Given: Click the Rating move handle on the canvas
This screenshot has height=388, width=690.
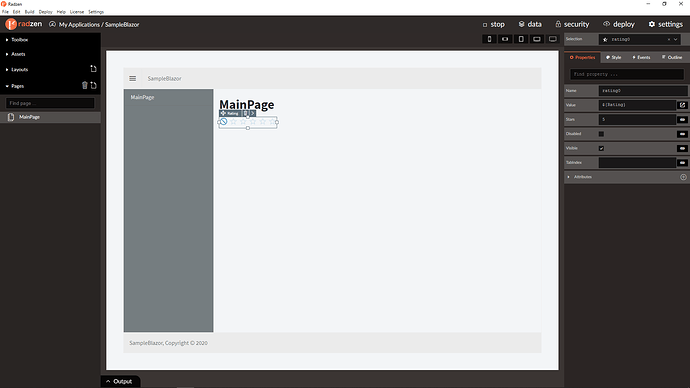Looking at the screenshot, I should [x=223, y=113].
